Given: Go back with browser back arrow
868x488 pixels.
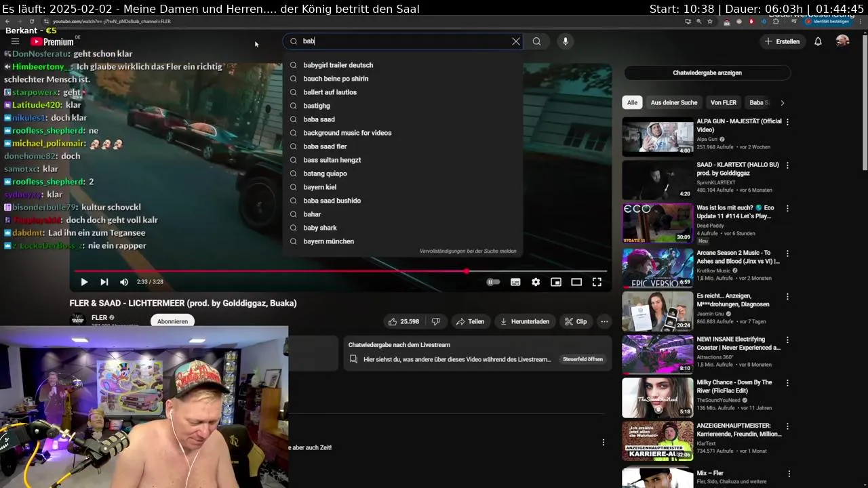Looking at the screenshot, I should 7,21.
